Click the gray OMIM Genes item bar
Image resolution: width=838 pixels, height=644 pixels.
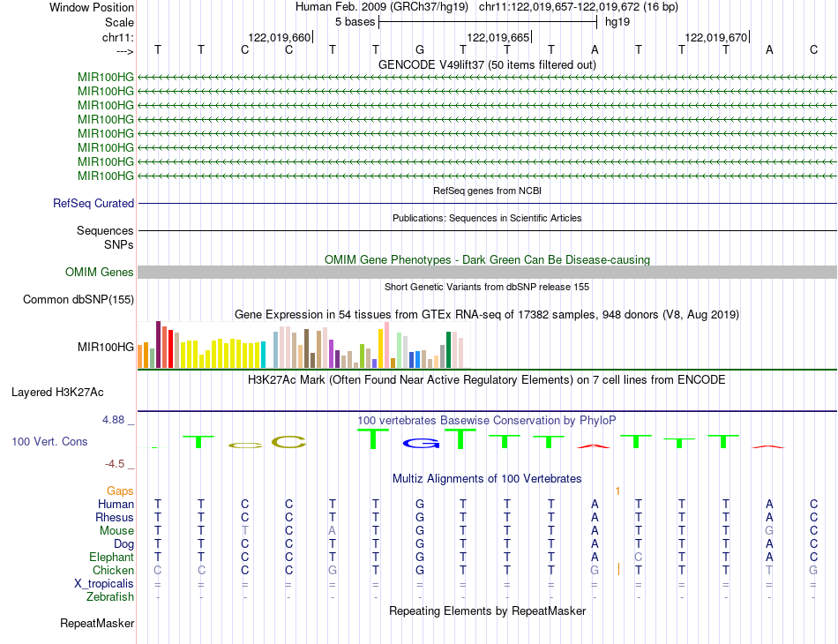[487, 272]
